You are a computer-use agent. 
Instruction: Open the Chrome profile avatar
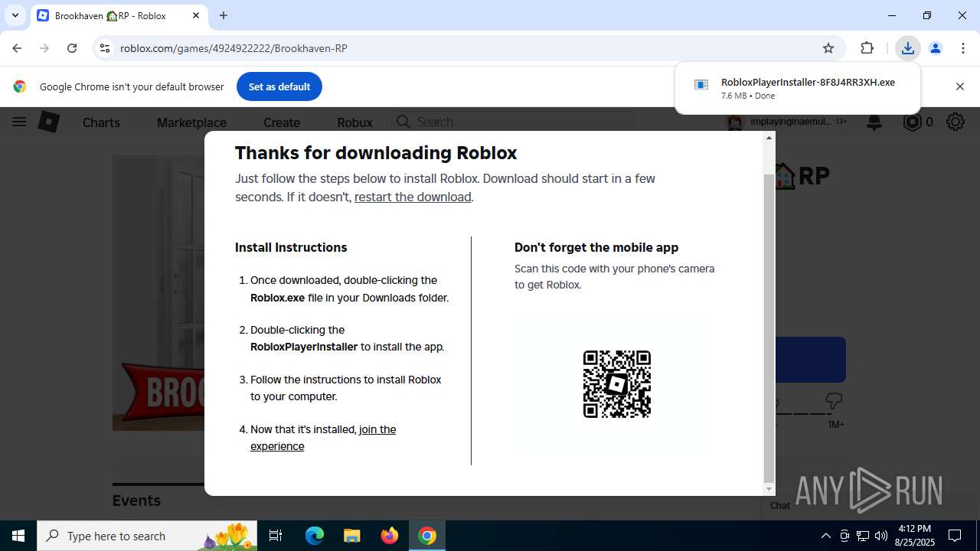pos(935,48)
